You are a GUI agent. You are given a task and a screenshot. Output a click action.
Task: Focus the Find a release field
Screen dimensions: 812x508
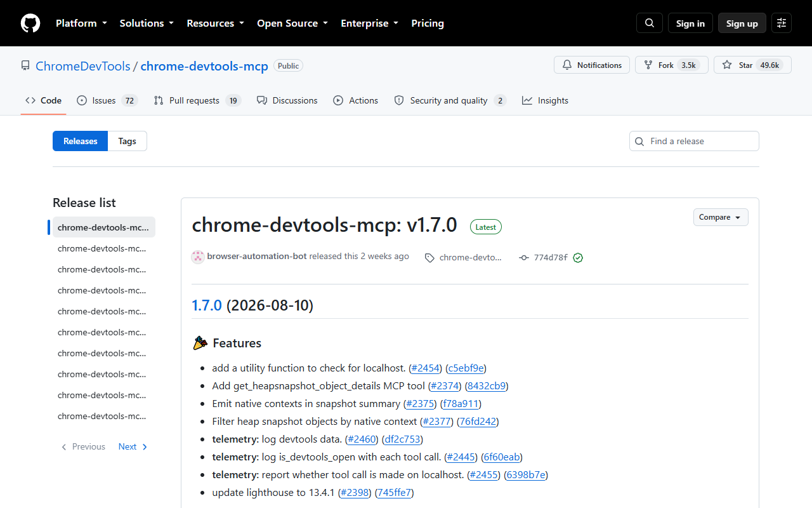694,141
